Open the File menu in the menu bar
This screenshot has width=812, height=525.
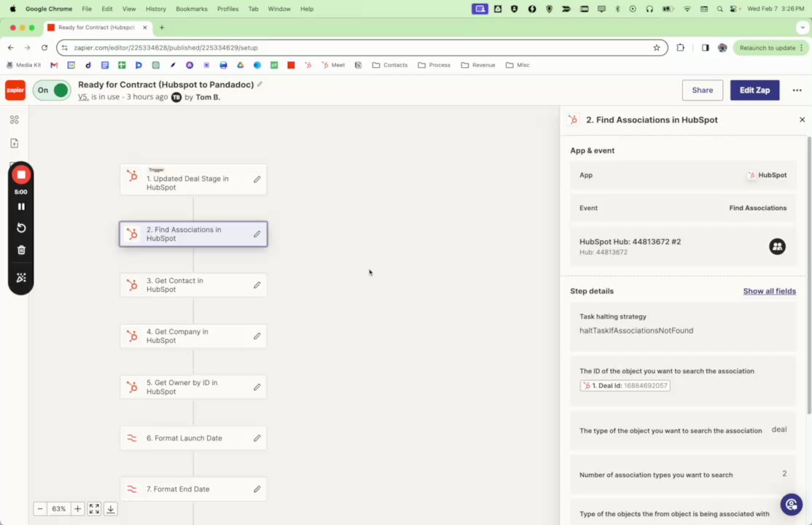[87, 9]
